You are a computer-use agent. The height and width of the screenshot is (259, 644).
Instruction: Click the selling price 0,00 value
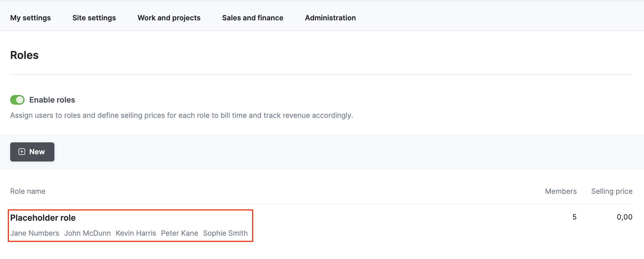pyautogui.click(x=625, y=217)
